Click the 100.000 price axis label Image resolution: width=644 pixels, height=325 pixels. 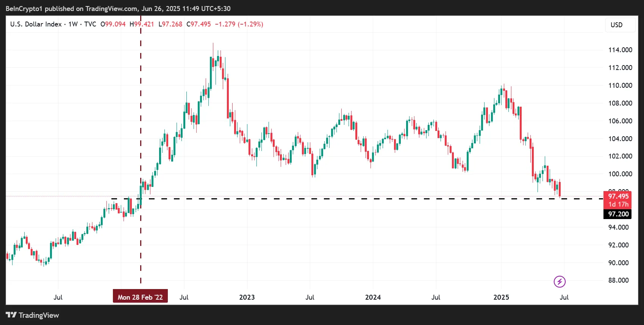pos(620,174)
